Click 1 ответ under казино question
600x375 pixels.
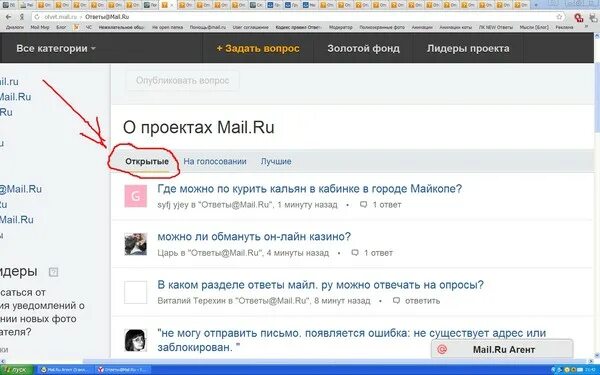[x=378, y=253]
